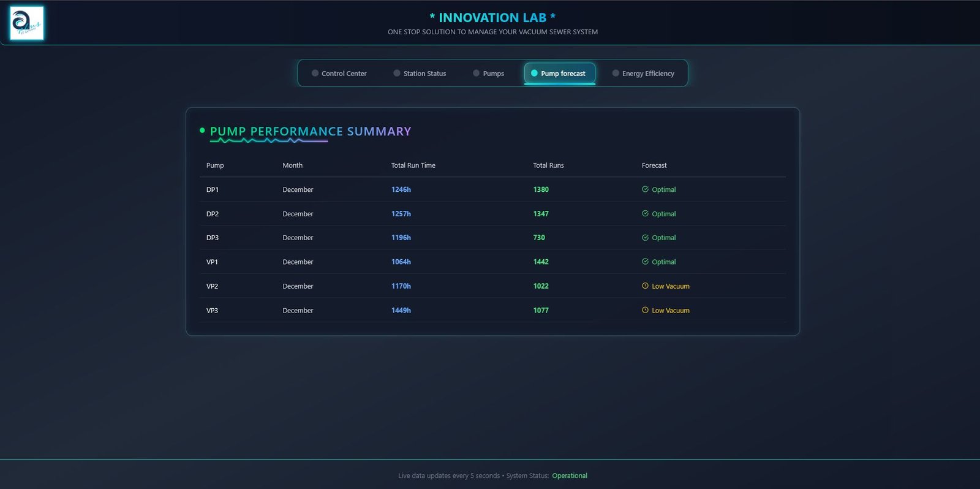Image resolution: width=980 pixels, height=489 pixels.
Task: Click the Total Runs column header
Action: (x=548, y=165)
